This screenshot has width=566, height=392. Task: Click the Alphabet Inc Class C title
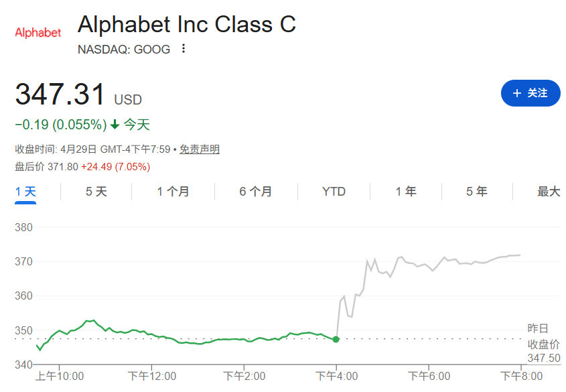(187, 25)
